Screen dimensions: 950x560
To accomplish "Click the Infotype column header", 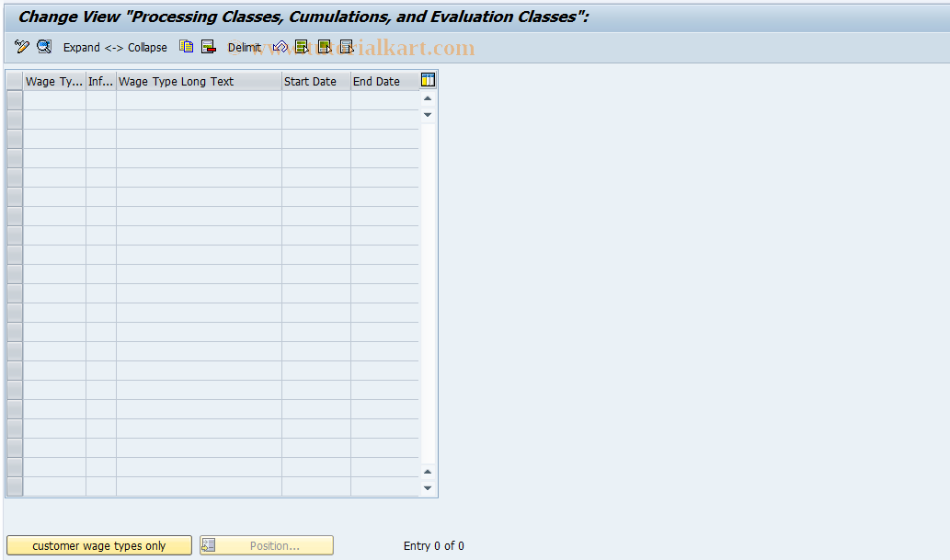I will pyautogui.click(x=100, y=81).
